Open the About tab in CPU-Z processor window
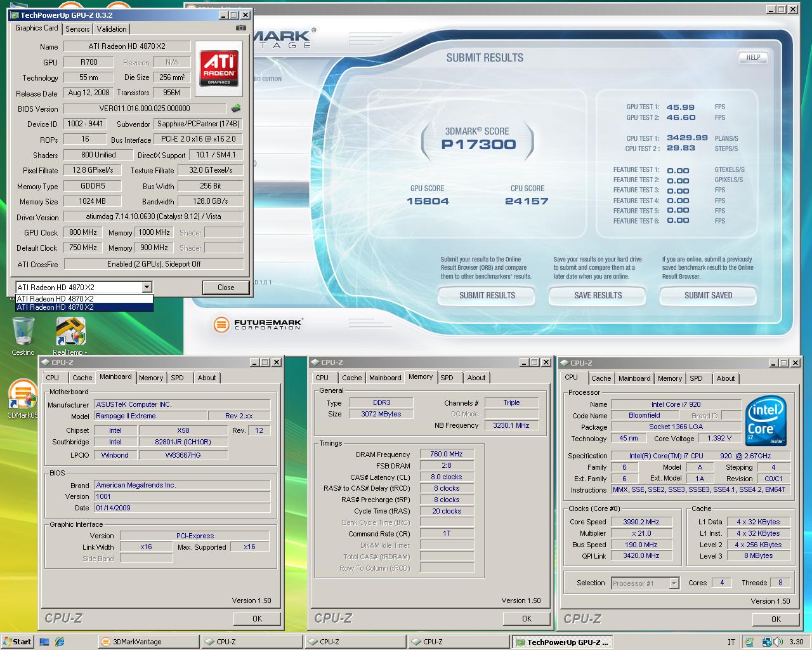This screenshot has height=650, width=812. pos(726,378)
